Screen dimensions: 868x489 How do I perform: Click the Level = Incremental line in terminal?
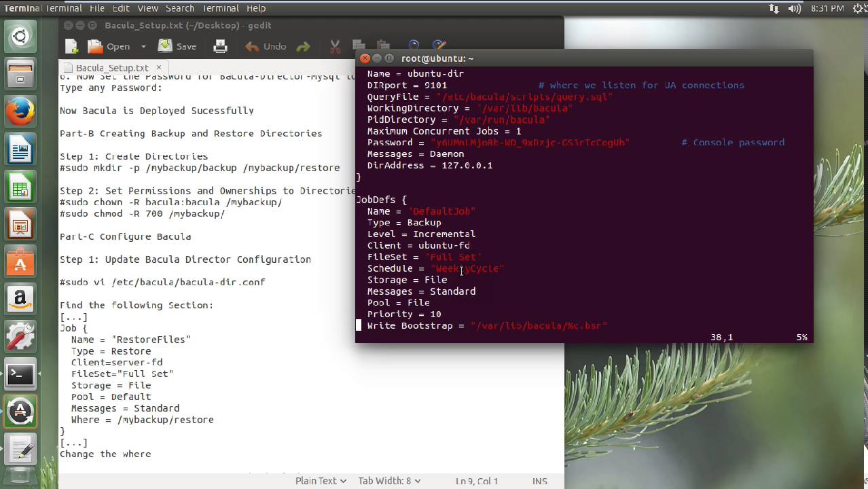click(x=421, y=234)
